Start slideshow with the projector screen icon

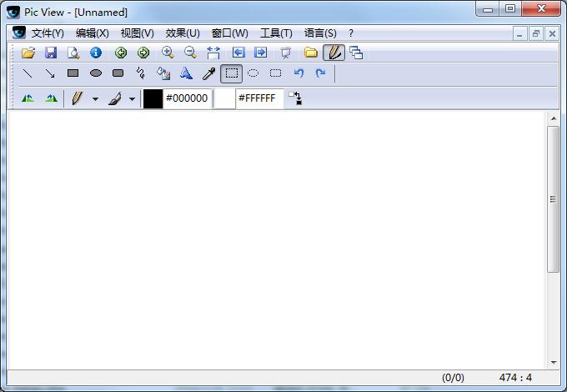coord(286,53)
